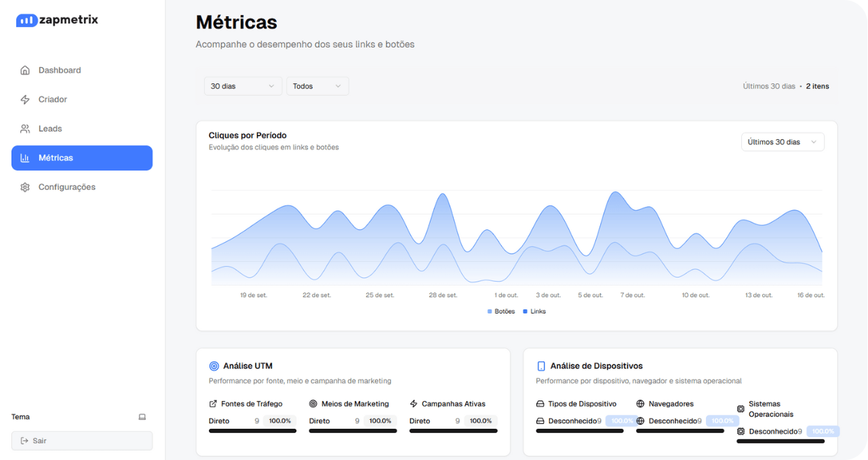Open the Criador page link
Image resolution: width=868 pixels, height=460 pixels.
[53, 100]
